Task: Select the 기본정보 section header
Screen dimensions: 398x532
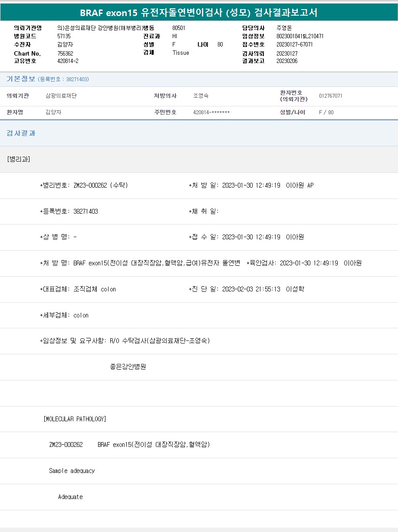Action: click(x=20, y=79)
